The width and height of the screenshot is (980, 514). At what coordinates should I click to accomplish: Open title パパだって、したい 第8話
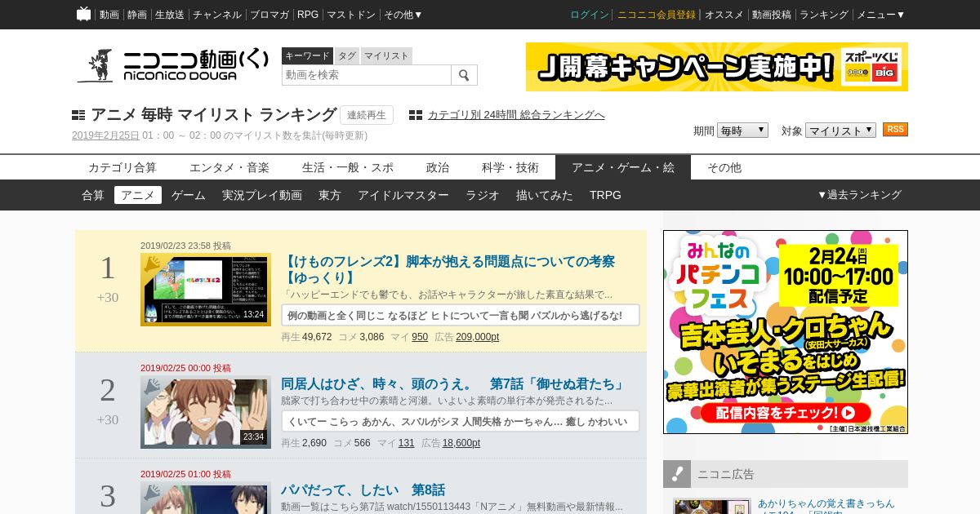363,490
